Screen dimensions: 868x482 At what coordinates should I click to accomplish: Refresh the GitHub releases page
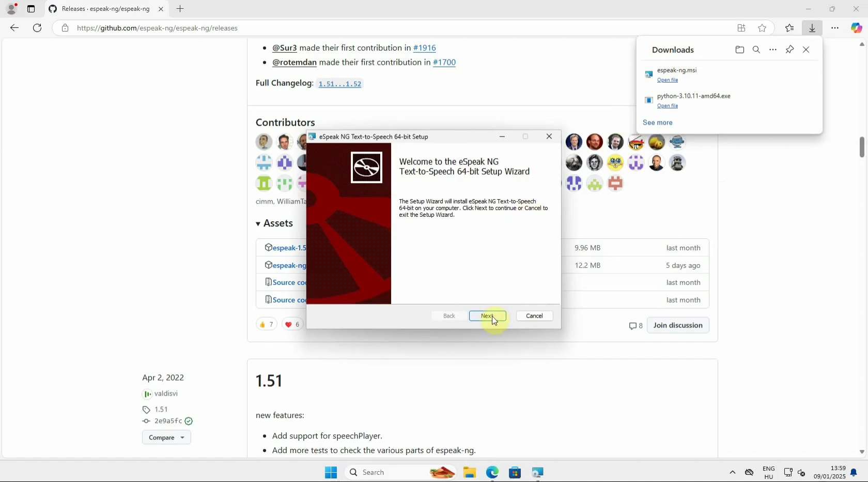[x=37, y=28]
